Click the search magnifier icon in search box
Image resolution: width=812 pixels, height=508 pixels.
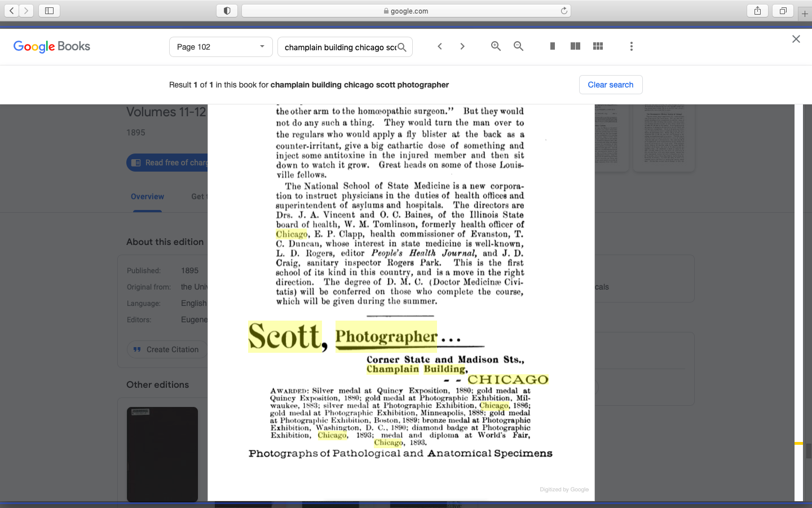[402, 47]
